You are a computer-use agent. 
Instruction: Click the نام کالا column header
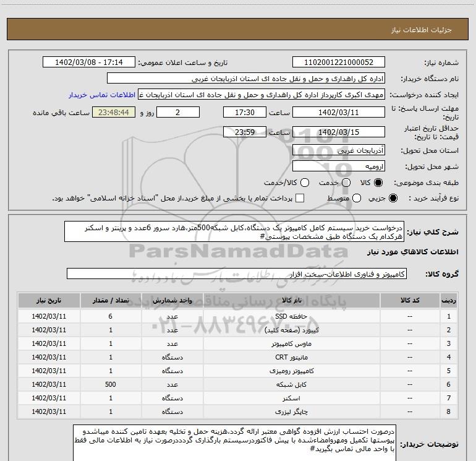point(291,301)
